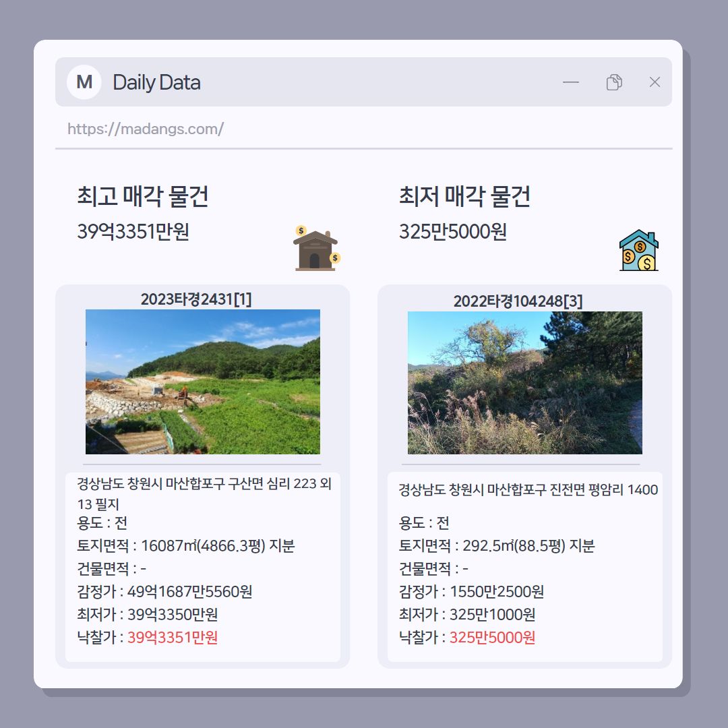This screenshot has width=728, height=728.
Task: Click the red 낙찰가 39억3351만원 value
Action: point(173,638)
